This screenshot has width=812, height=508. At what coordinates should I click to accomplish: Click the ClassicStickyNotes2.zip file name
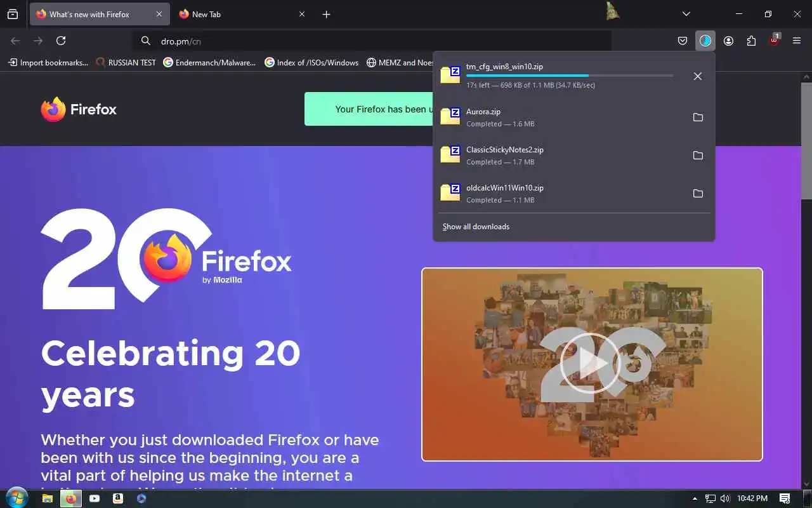click(x=505, y=150)
